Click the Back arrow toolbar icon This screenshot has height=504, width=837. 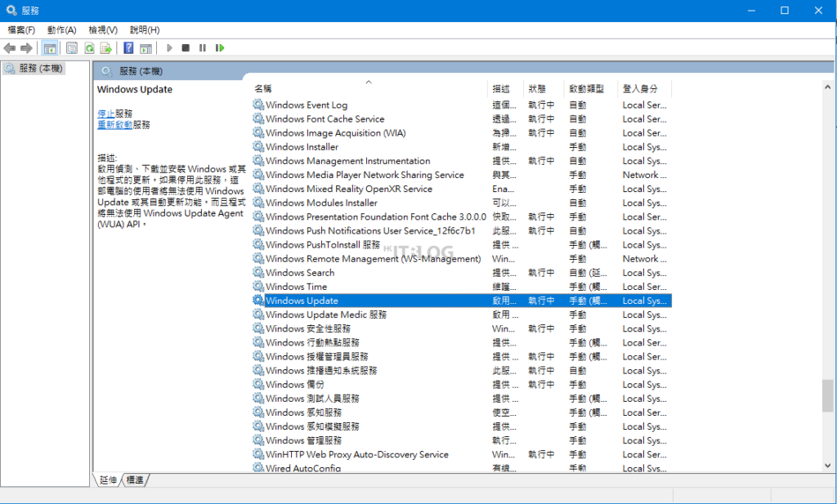pyautogui.click(x=10, y=48)
